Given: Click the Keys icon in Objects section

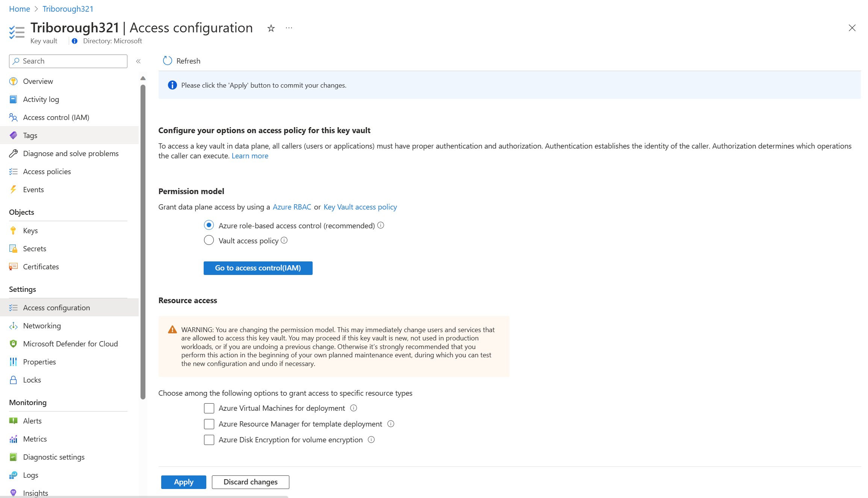Looking at the screenshot, I should pyautogui.click(x=14, y=230).
